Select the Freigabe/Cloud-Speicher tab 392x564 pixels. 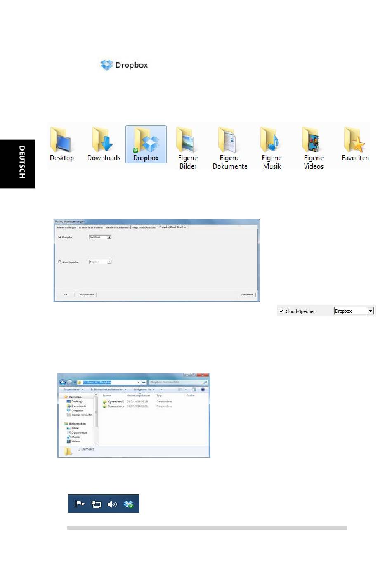tap(173, 227)
